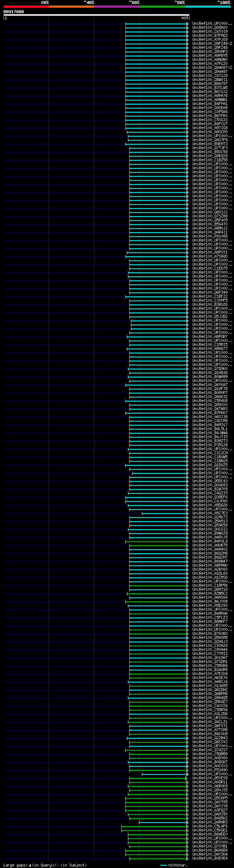Click the cyan ~100% identity color segment
This screenshot has width=234, height=868.
(208, 7)
